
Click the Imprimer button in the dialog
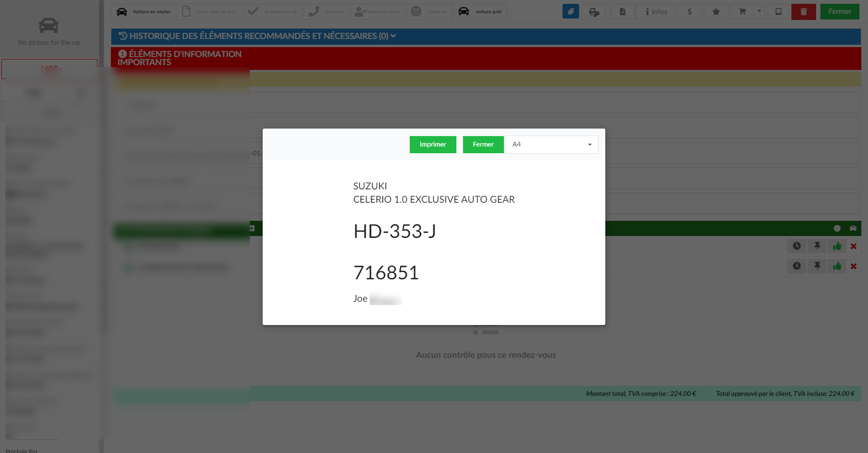[433, 145]
